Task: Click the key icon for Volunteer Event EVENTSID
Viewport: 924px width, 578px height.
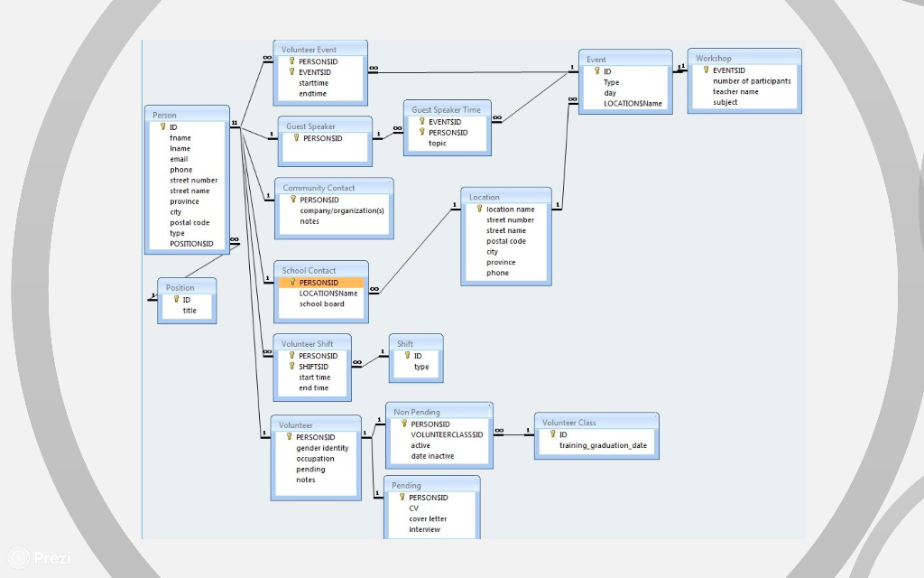Action: (x=290, y=72)
